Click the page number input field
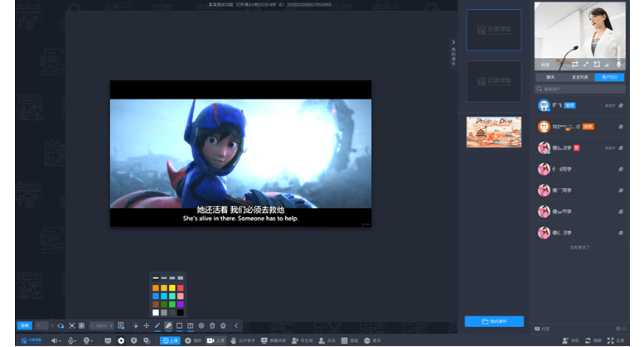Screen dimensions: 644x347 pos(41,325)
